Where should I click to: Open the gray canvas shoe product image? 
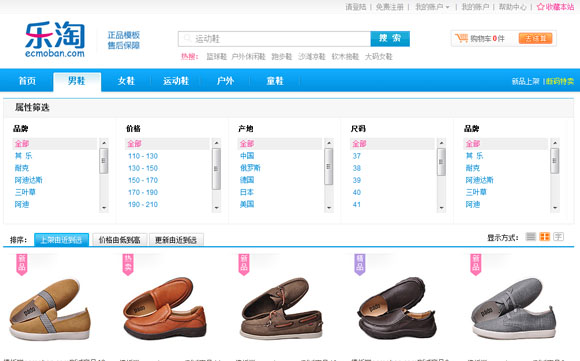point(513,309)
